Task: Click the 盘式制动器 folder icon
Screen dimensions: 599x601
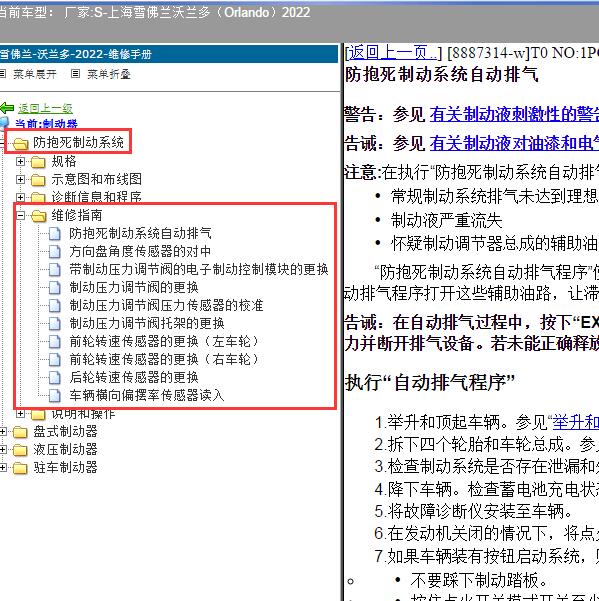Action: [x=20, y=432]
